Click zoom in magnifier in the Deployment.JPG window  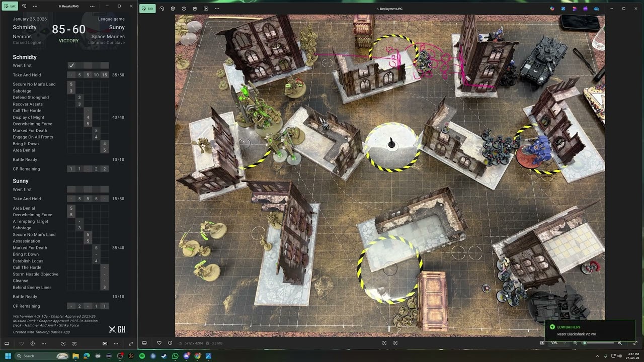[620, 343]
